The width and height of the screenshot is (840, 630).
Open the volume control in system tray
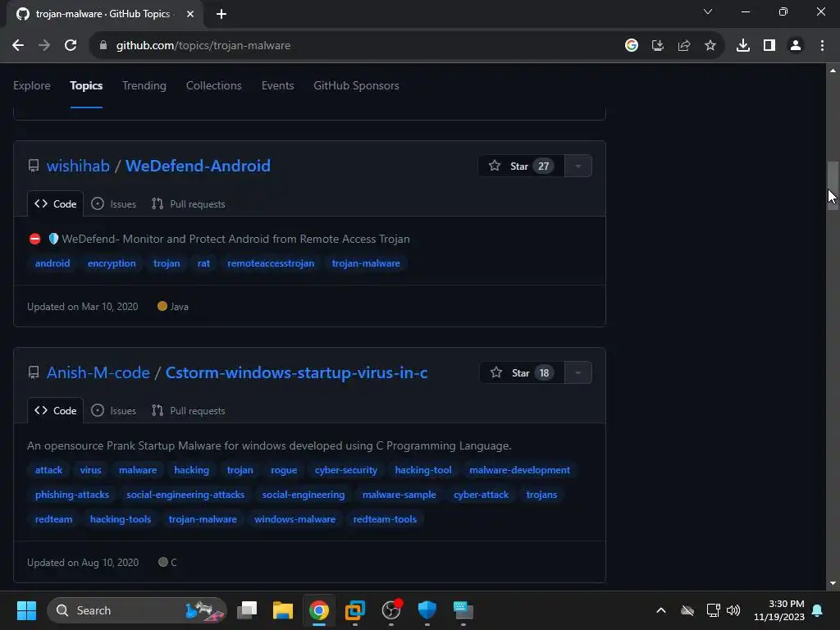click(733, 610)
